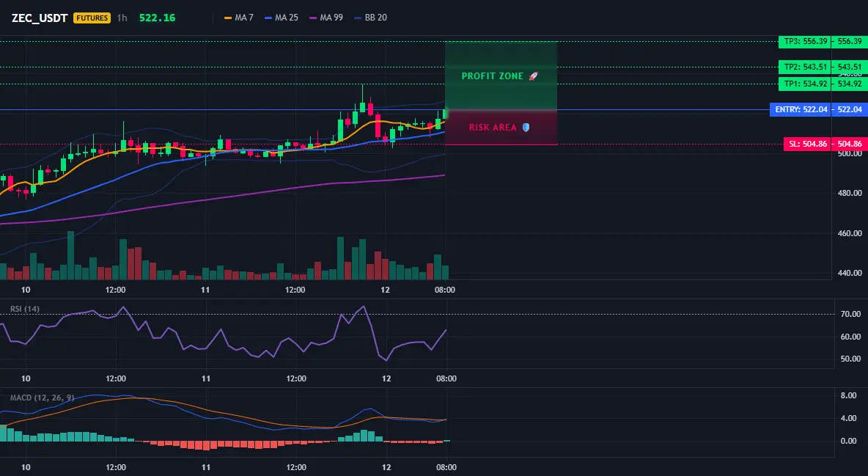
Task: Toggle the BB 20 legend item
Action: coord(370,18)
